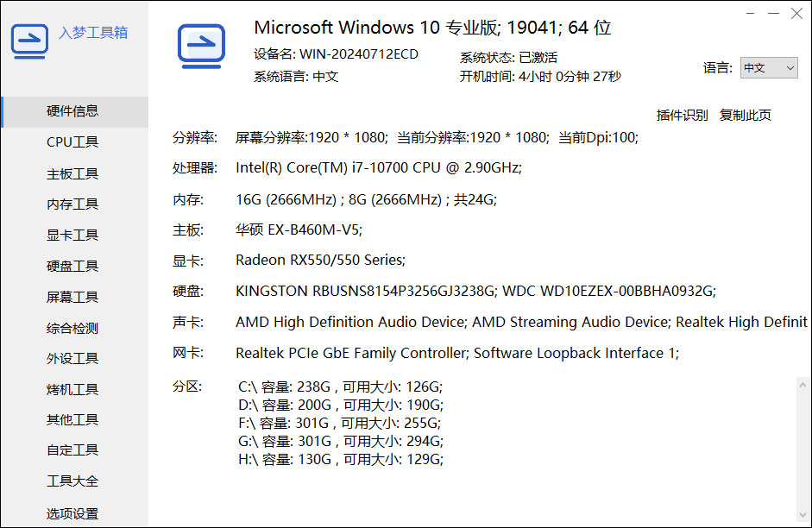Click the 入梦工具箱 logo in sidebar
812x528 pixels.
pos(29,40)
